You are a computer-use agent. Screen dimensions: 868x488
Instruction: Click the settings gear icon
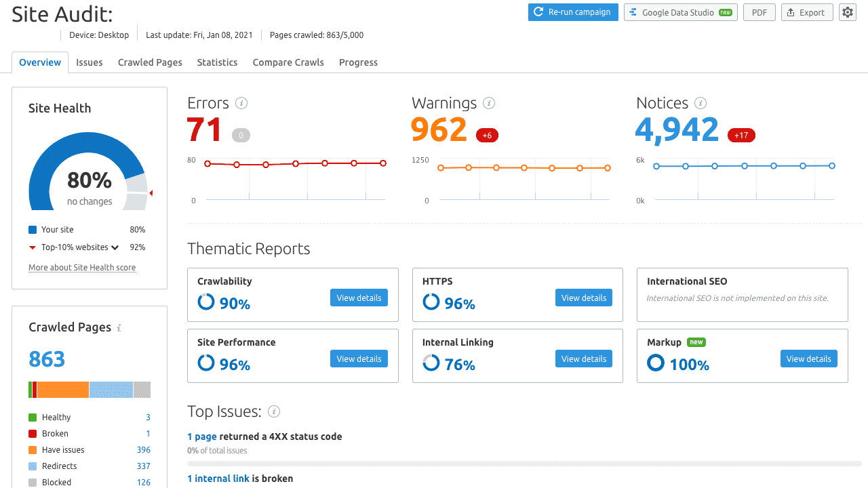[848, 12]
